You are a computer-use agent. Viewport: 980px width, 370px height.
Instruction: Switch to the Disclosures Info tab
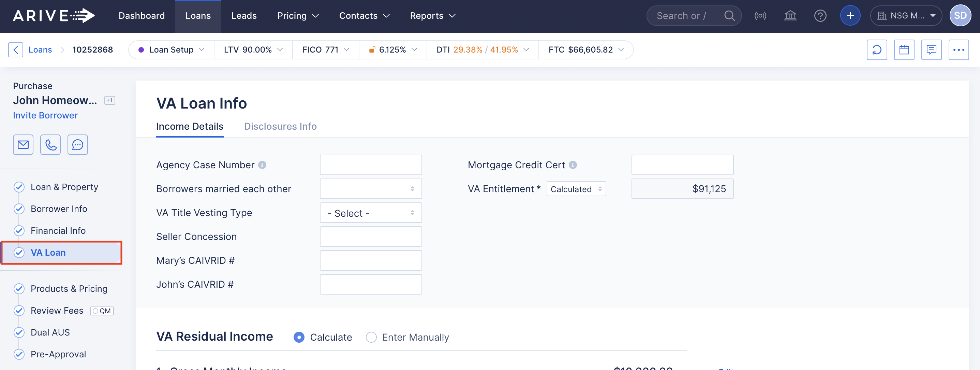tap(280, 126)
